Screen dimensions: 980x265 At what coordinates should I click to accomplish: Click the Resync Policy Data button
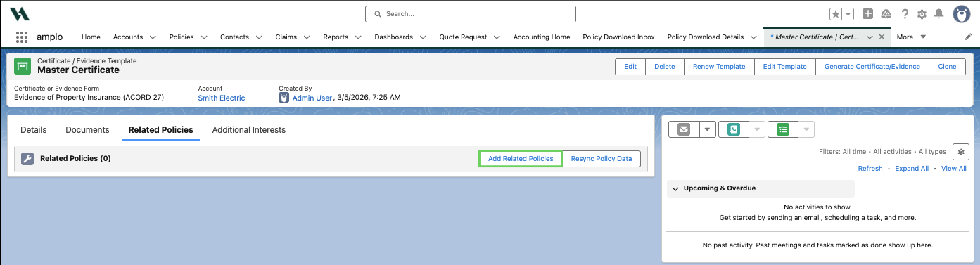click(x=602, y=159)
